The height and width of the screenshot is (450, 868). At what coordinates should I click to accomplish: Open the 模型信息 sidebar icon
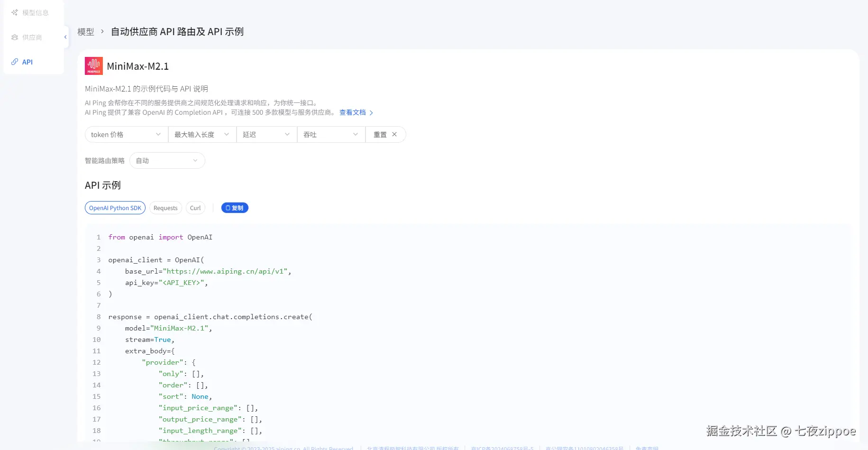(x=15, y=13)
